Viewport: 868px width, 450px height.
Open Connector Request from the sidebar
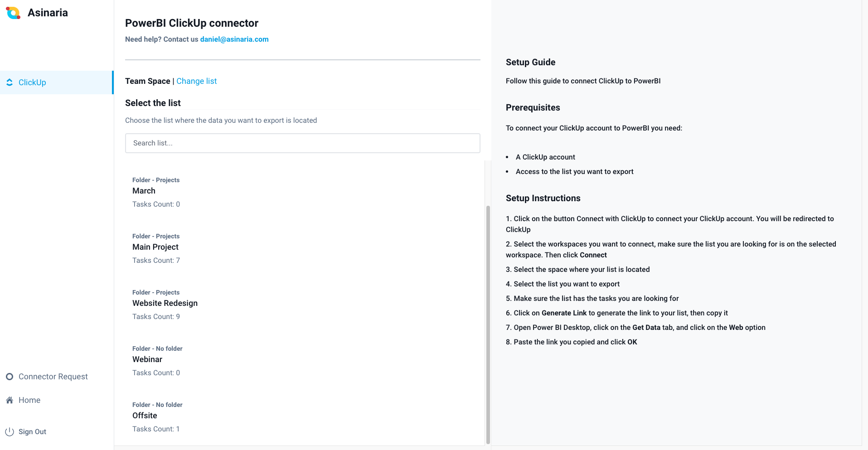coord(53,377)
